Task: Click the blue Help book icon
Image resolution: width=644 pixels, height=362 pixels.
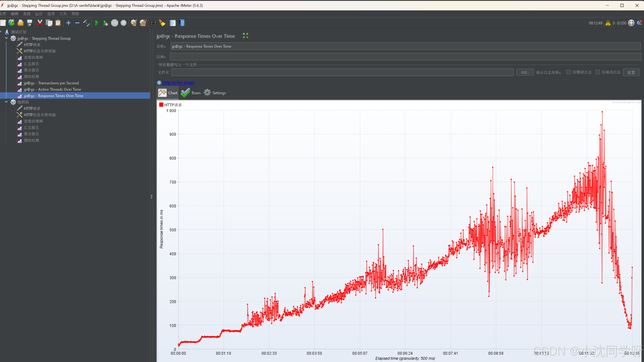Action: pyautogui.click(x=182, y=23)
